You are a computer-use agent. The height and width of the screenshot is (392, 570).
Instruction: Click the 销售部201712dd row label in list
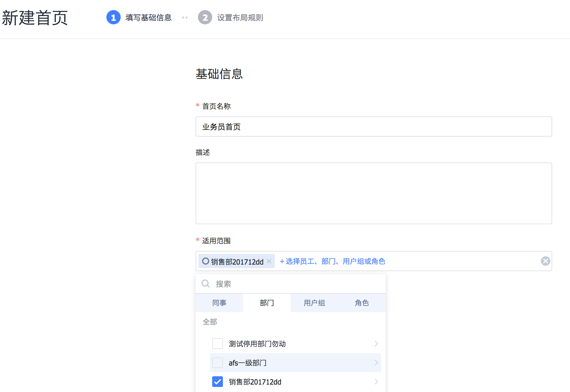[255, 382]
